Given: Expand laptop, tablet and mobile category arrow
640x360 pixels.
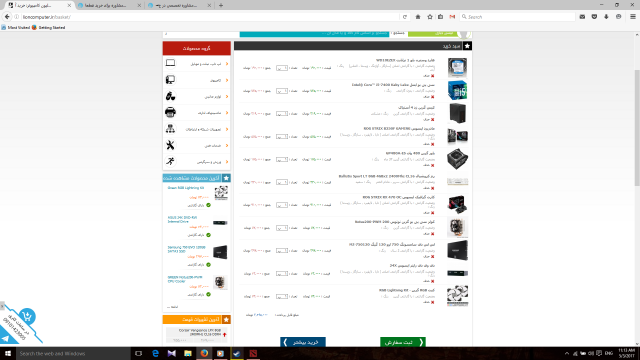Looking at the screenshot, I should (227, 64).
